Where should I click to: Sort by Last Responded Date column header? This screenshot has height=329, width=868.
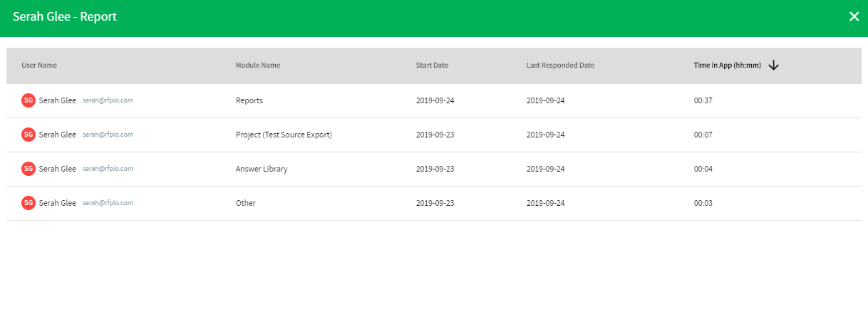560,65
